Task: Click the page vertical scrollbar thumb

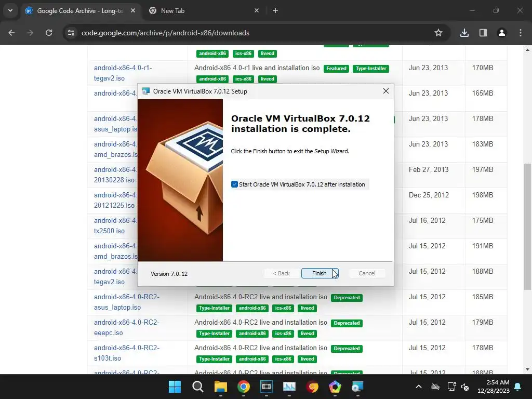Action: click(x=527, y=227)
